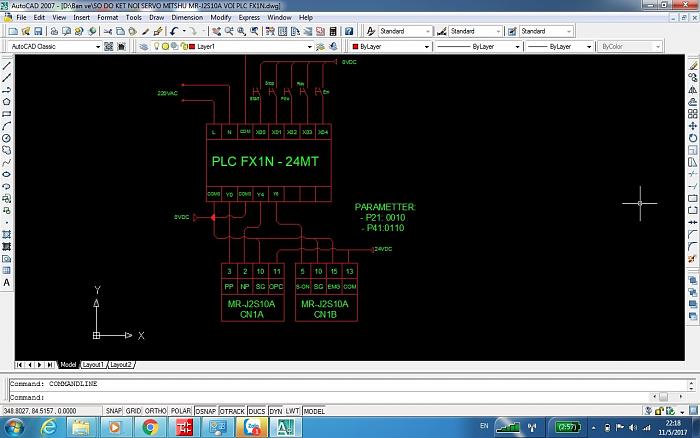Switch to the Layout1 tab
This screenshot has height=438, width=700.
click(x=93, y=365)
